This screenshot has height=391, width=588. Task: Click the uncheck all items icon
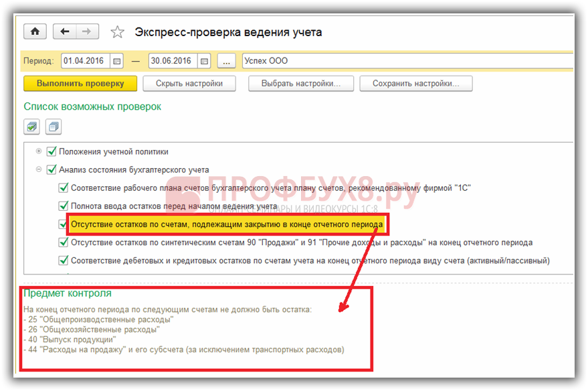point(53,126)
